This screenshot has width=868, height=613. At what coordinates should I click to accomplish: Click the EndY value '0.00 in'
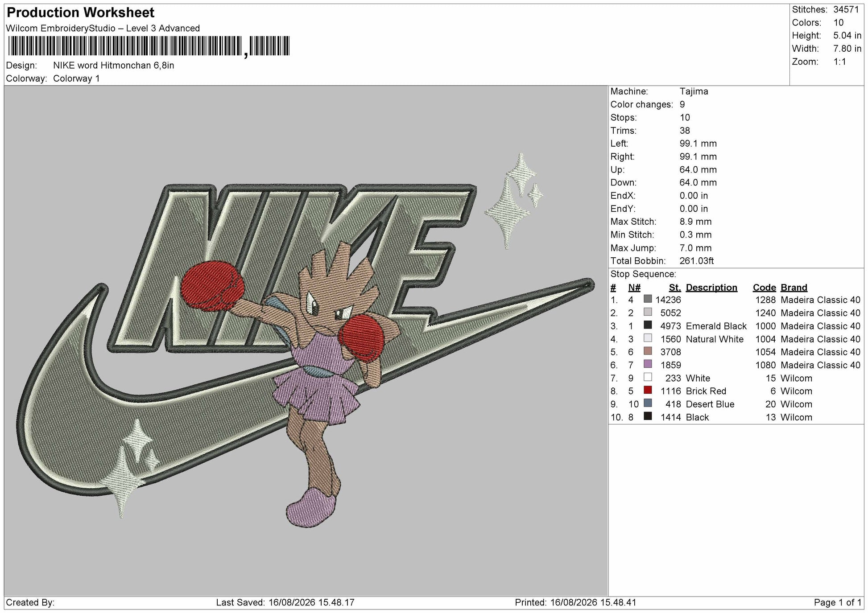[694, 209]
